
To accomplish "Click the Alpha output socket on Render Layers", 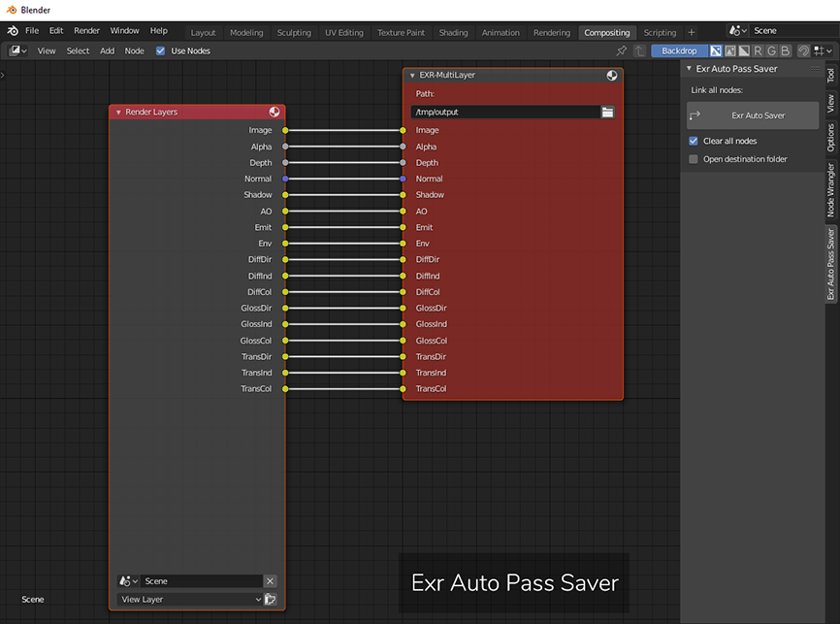I will pos(285,147).
